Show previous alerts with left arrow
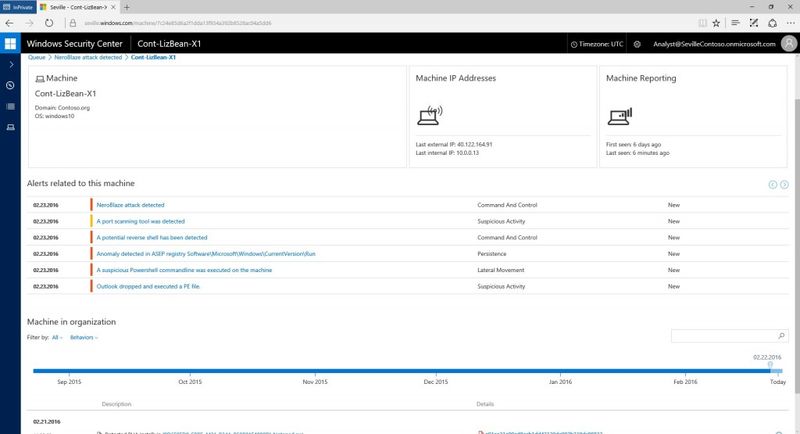This screenshot has height=434, width=800. [772, 185]
